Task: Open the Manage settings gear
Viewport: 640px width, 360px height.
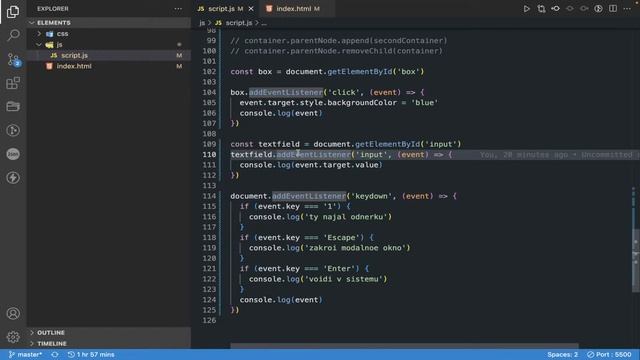Action: coord(13,337)
